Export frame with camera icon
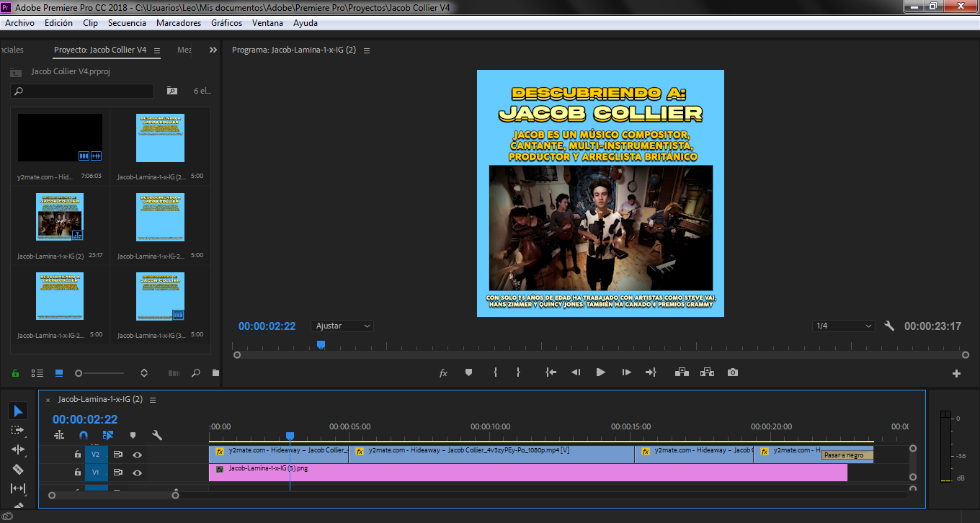The width and height of the screenshot is (980, 523). coord(733,372)
